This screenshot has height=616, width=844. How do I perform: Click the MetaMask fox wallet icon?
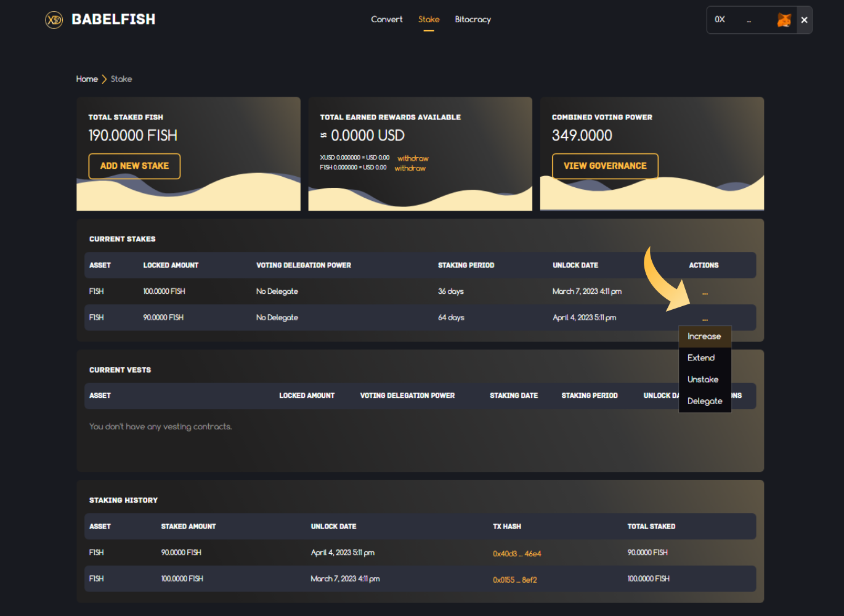tap(784, 20)
